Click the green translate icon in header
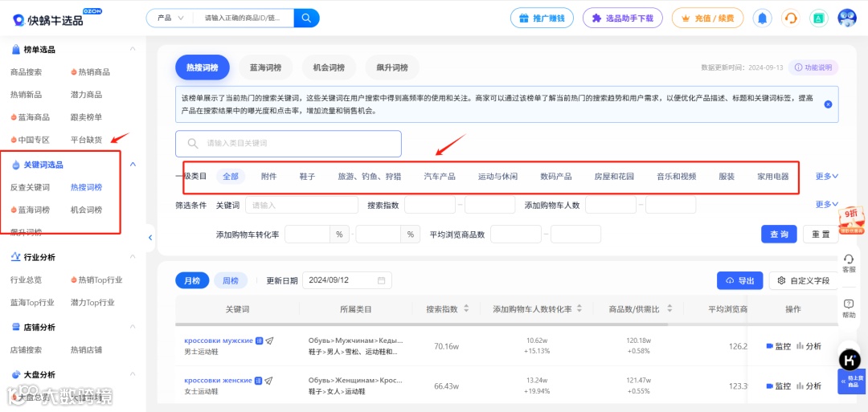Screen dimensions: 868x412 point(819,18)
